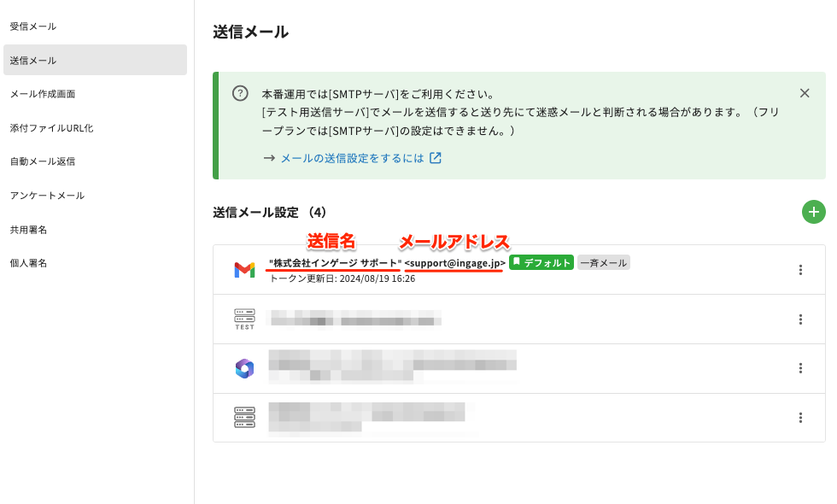Screen dimensions: 837x504
Task: Open options menu for last server row
Action: [800, 418]
